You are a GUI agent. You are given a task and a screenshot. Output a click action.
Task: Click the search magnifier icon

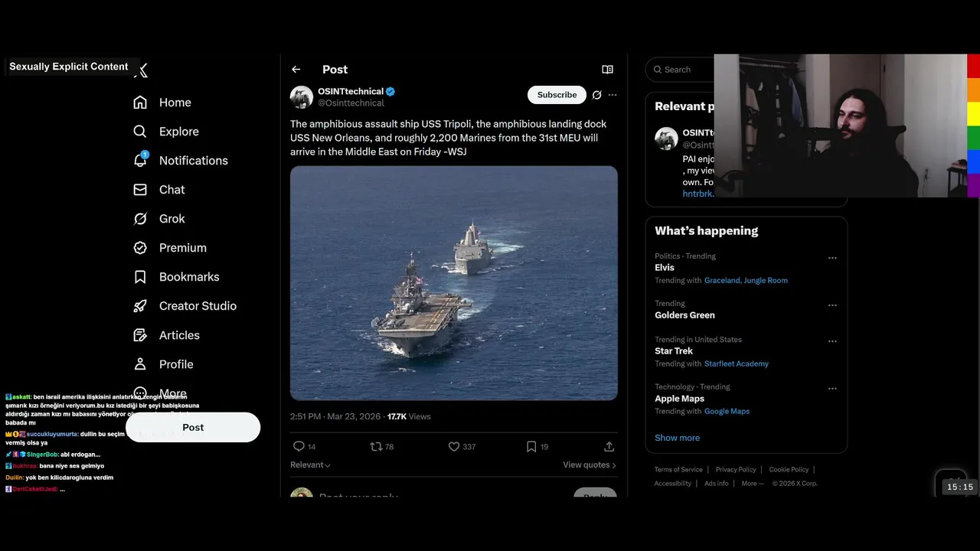pyautogui.click(x=657, y=70)
